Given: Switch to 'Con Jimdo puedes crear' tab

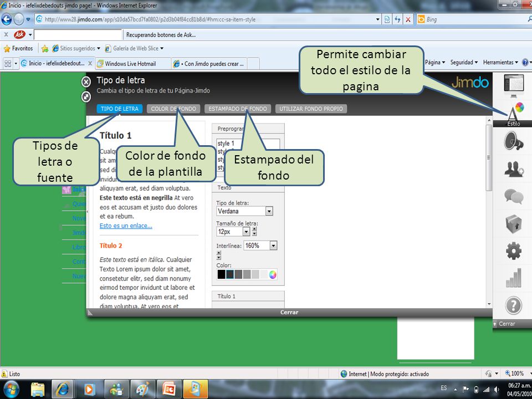Looking at the screenshot, I should point(209,63).
